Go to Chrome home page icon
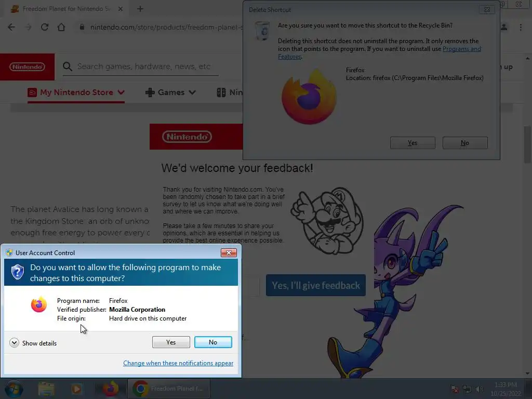Image resolution: width=532 pixels, height=399 pixels. coord(61,27)
